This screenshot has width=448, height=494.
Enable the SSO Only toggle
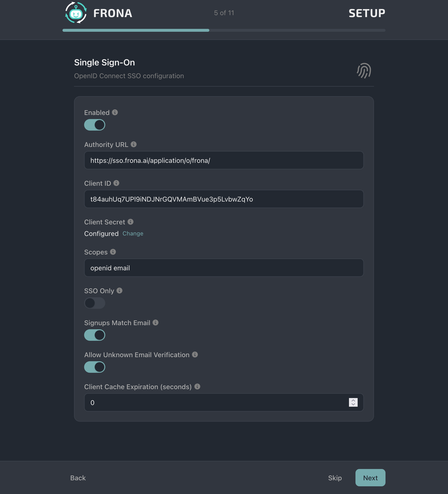tap(95, 303)
